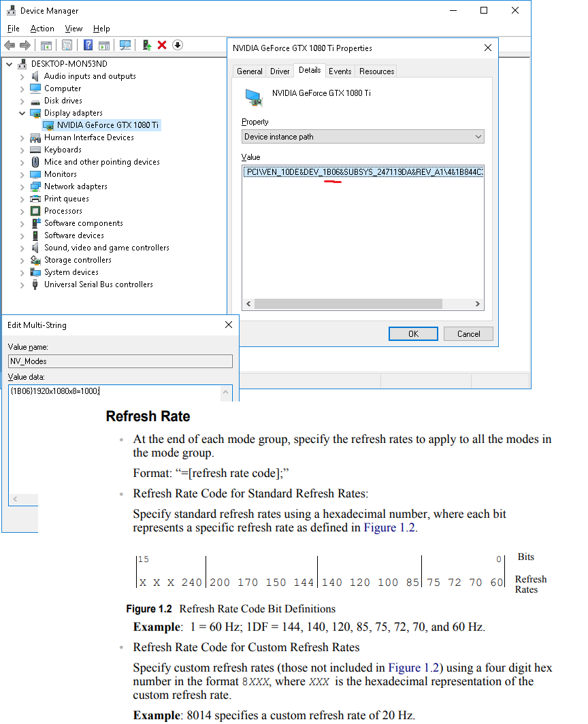Click OK in the Properties dialog
Viewport: 588px width, 724px height.
[x=413, y=334]
